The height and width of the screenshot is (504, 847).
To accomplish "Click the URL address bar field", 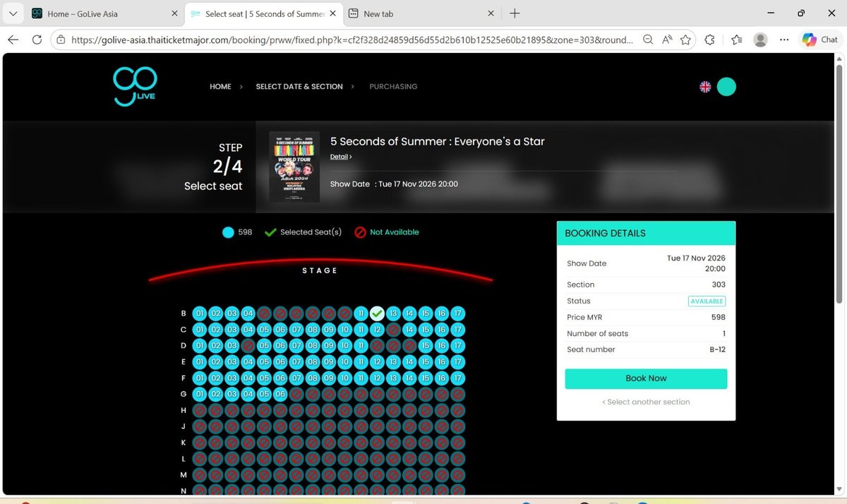I will [353, 40].
